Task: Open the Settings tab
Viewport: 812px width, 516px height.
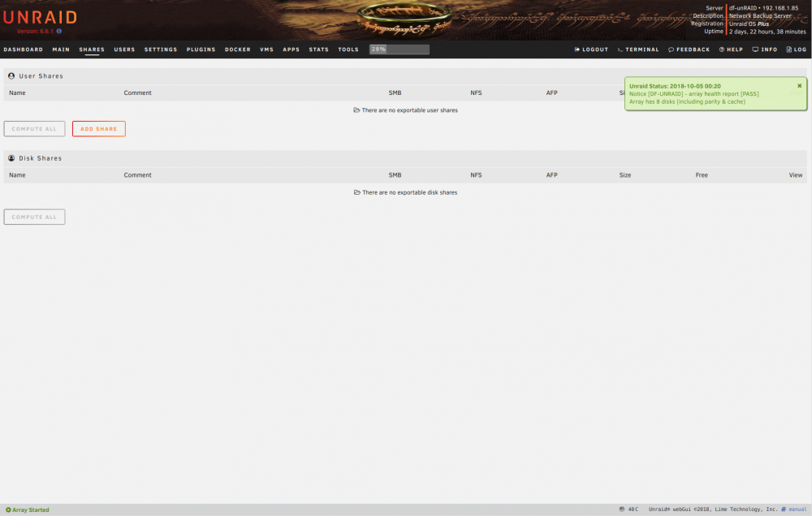Action: pos(161,49)
